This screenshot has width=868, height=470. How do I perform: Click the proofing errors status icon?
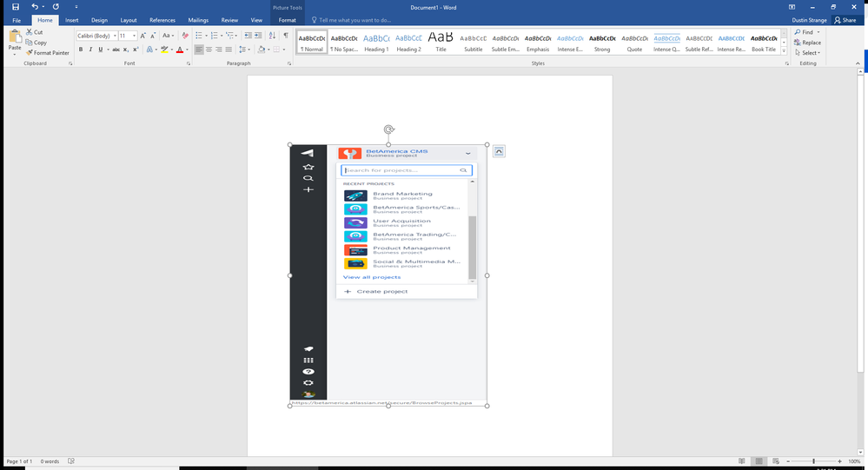pos(71,461)
